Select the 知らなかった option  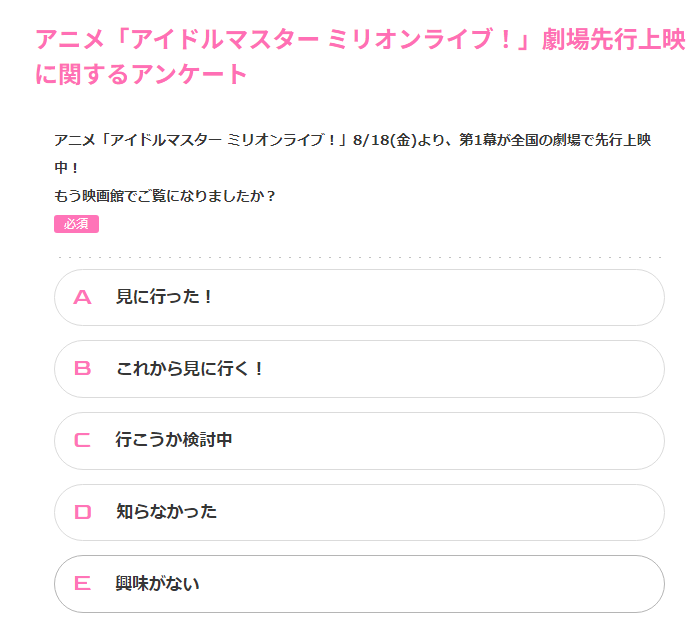(166, 512)
